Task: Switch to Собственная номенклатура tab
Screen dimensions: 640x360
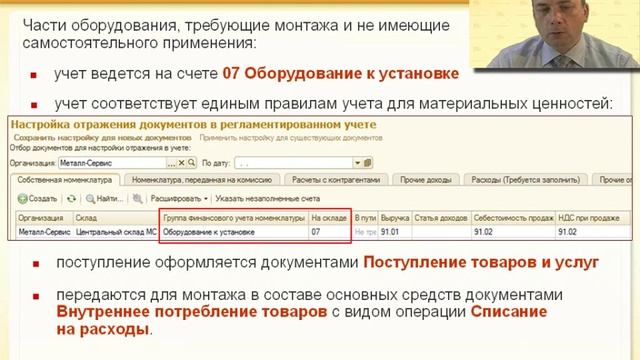Action: (64, 180)
